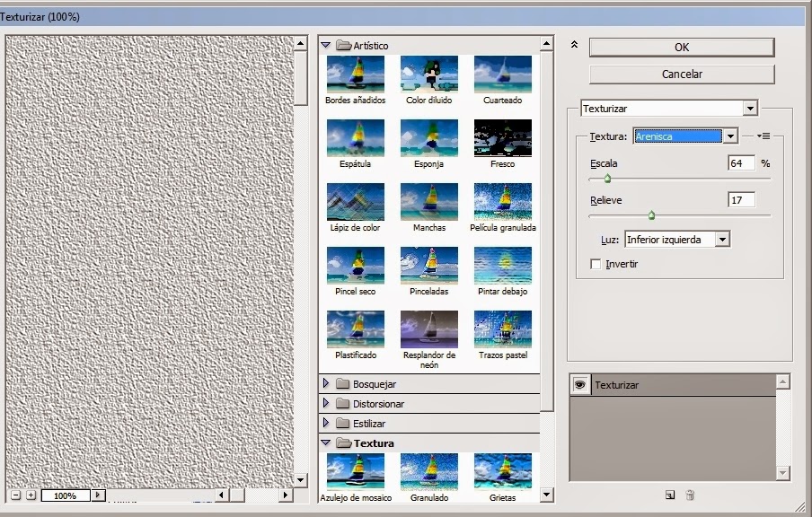Viewport: 812px width, 517px height.
Task: Click the Escala percentage value field
Action: click(x=742, y=162)
